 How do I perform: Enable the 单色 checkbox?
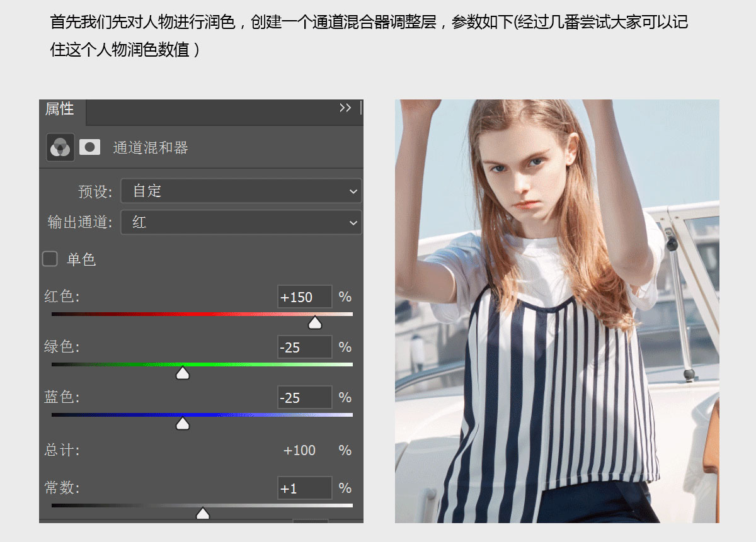(50, 259)
